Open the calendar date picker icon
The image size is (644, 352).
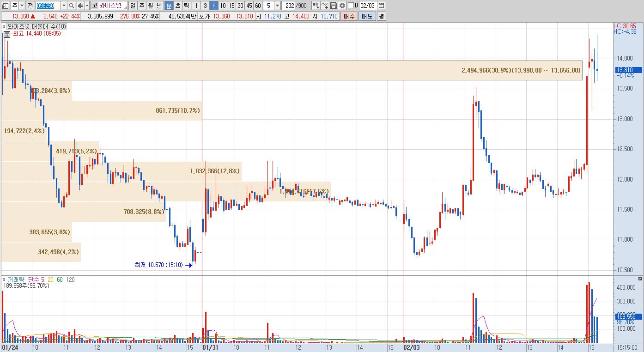(381, 6)
